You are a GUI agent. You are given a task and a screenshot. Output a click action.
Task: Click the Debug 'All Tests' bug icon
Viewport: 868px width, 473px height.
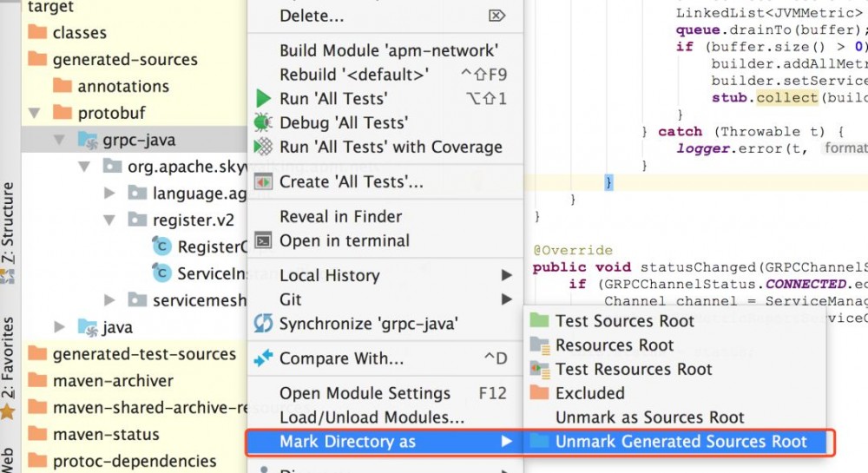coord(264,122)
